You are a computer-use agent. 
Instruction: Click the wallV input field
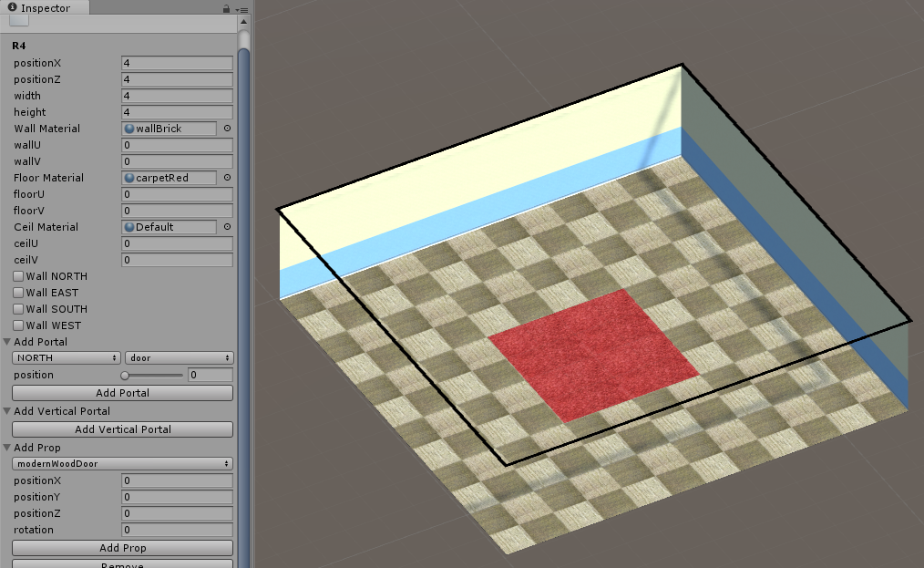point(178,161)
